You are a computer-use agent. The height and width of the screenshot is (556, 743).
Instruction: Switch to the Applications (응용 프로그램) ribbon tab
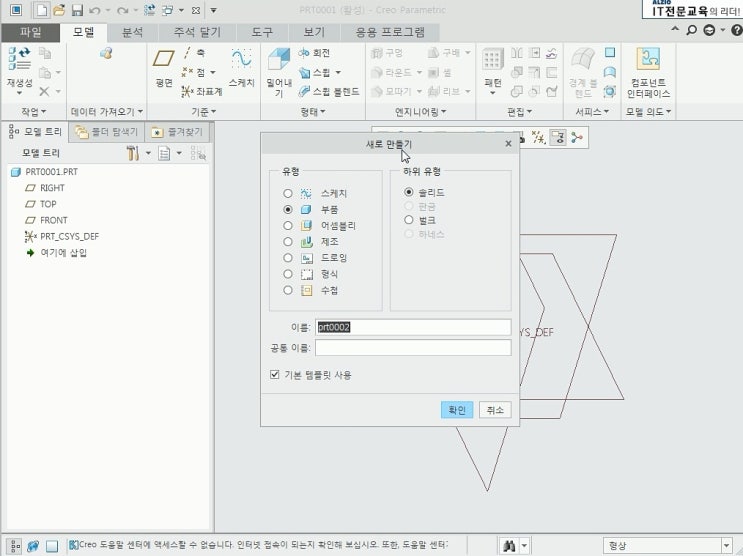click(x=390, y=32)
